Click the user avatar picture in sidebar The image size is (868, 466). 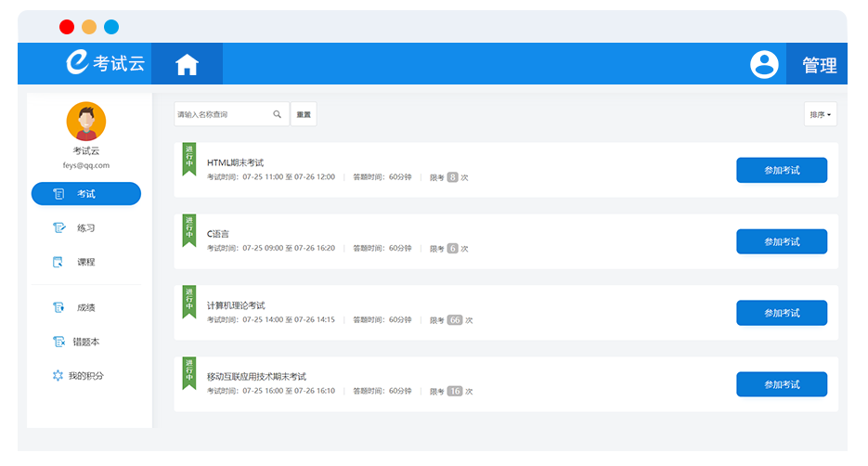point(86,122)
